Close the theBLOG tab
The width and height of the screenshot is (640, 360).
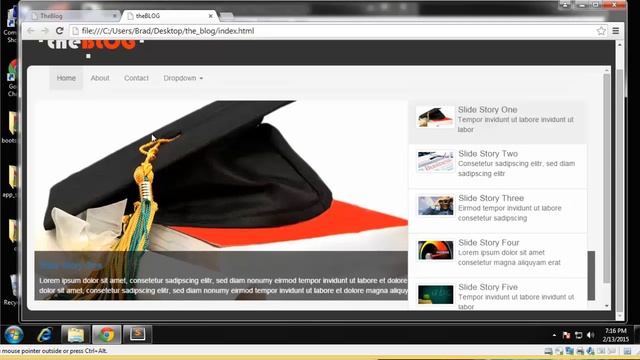click(211, 16)
